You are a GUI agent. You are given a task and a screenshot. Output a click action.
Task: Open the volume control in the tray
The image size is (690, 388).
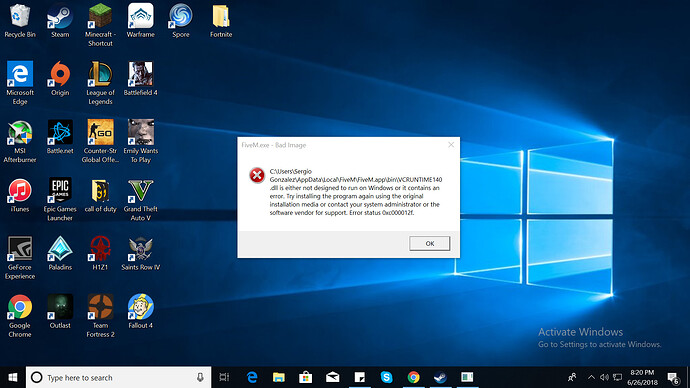coord(604,377)
